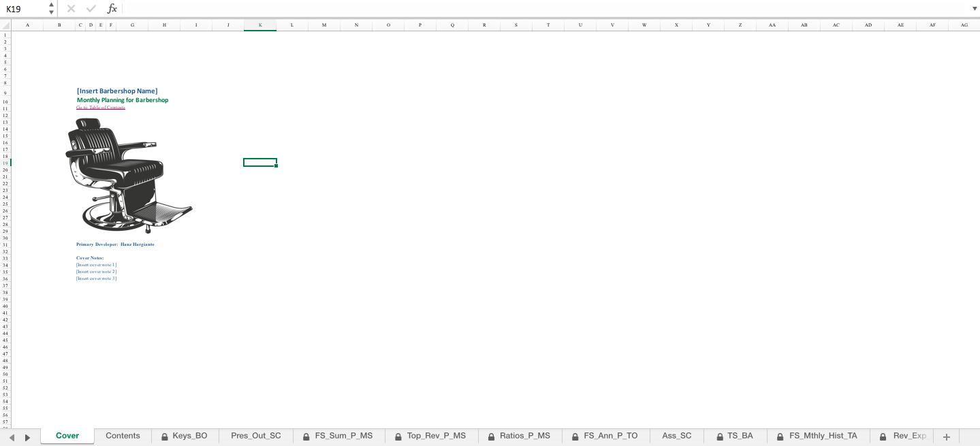Viewport: 980px width, 446px height.
Task: Open the FS_Sum_P_MS sheet tab
Action: [338, 436]
